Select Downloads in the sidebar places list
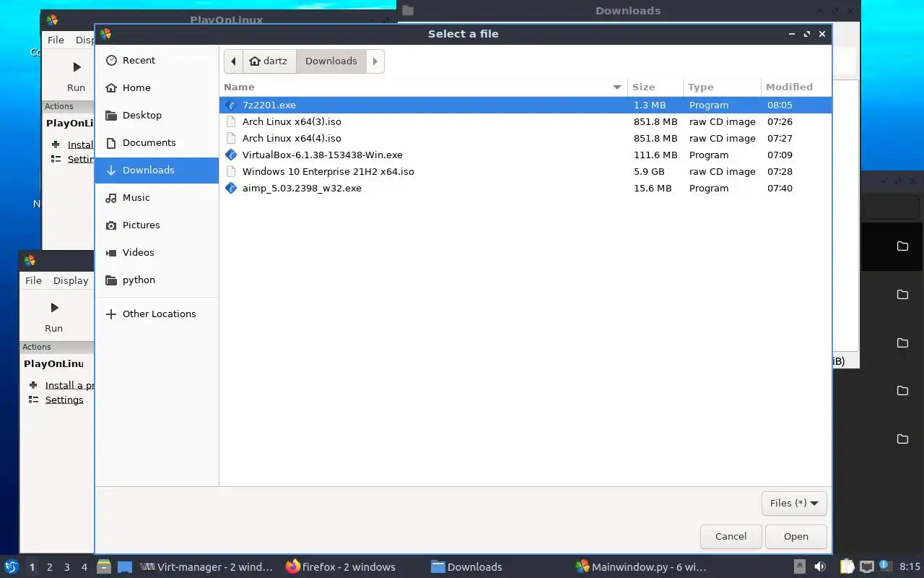The height and width of the screenshot is (578, 924). coord(157,171)
